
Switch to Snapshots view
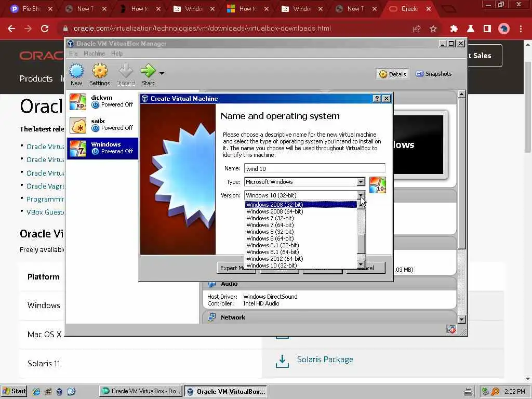pyautogui.click(x=434, y=74)
